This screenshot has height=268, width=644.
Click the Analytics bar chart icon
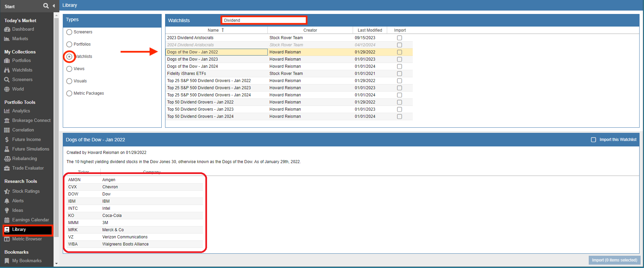(7, 111)
